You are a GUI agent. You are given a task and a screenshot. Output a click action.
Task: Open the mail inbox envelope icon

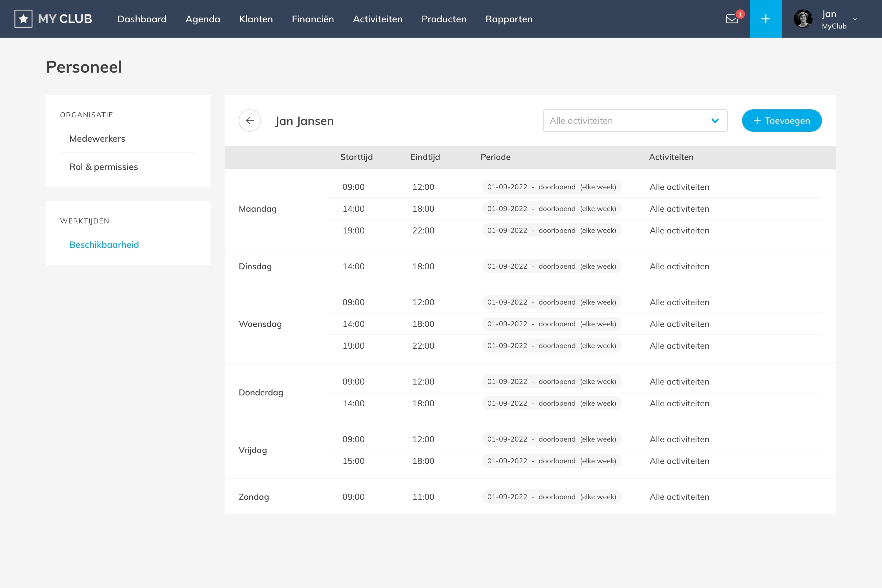pos(732,19)
